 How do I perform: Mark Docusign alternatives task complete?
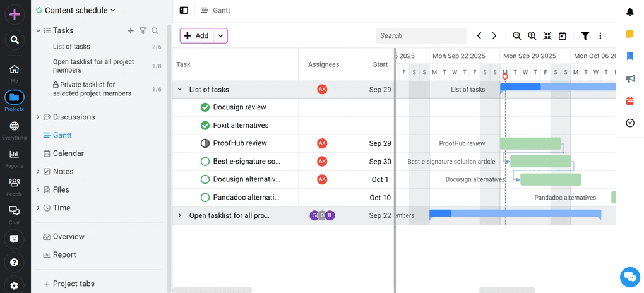pos(205,179)
